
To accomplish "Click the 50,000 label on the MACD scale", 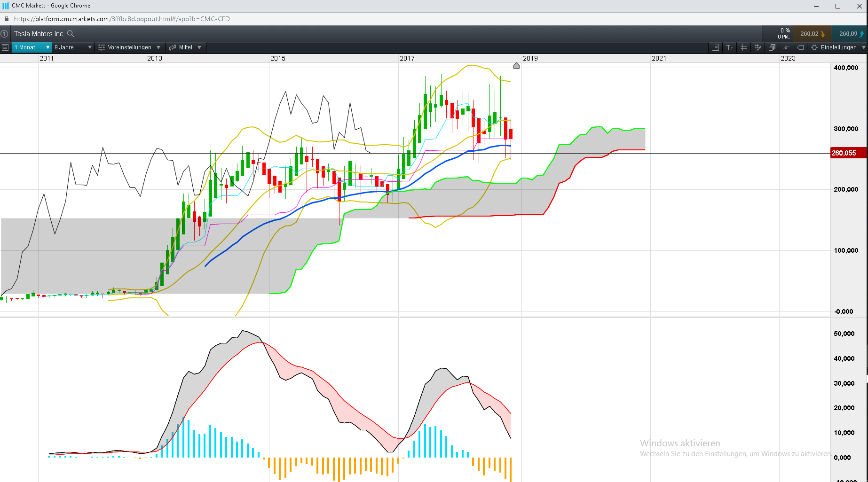I will point(844,334).
